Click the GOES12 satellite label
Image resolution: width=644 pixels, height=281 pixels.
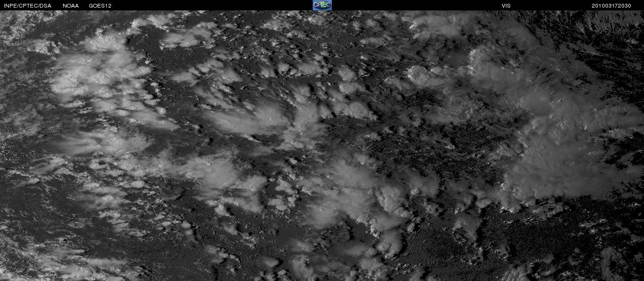coord(100,6)
